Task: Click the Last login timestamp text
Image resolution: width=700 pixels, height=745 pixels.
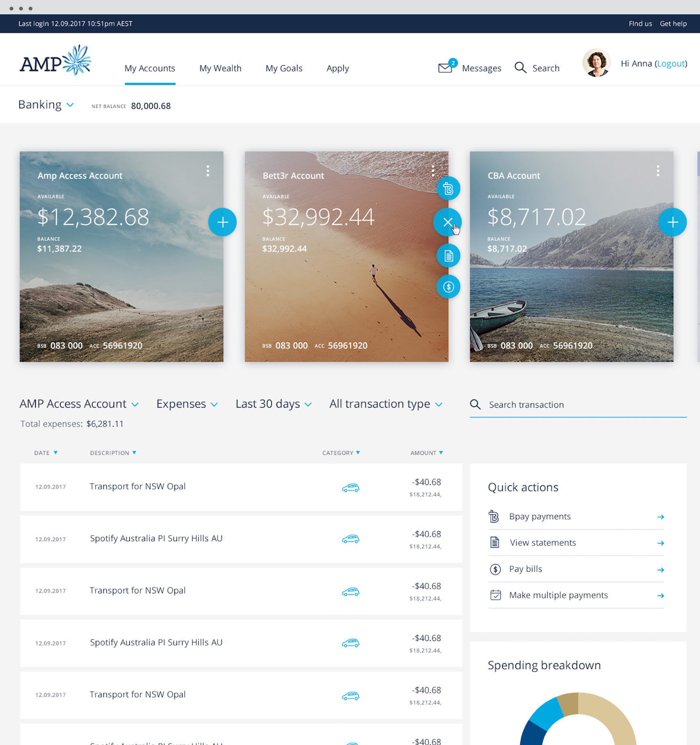Action: coord(75,23)
